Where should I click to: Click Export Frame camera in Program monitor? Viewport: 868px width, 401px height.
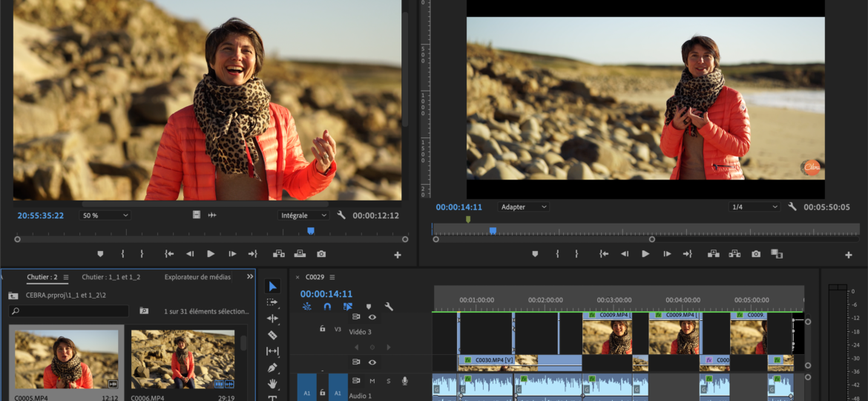pos(755,254)
